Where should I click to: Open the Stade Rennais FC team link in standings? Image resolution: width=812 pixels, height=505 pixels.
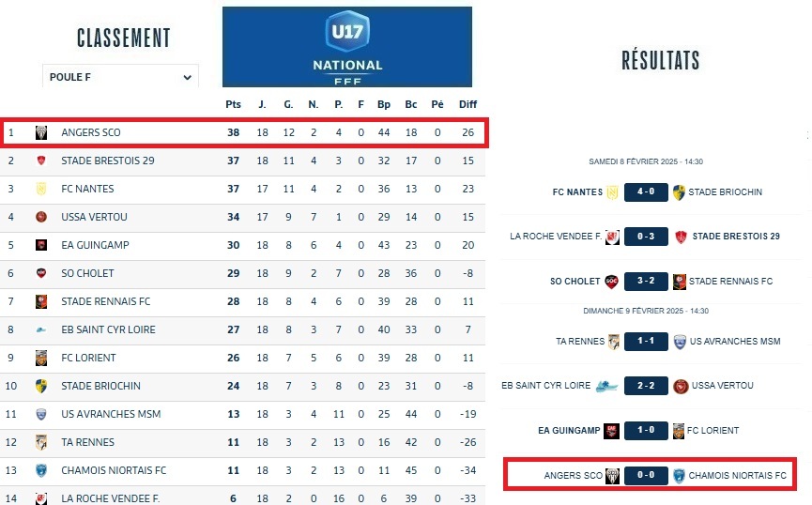click(105, 301)
